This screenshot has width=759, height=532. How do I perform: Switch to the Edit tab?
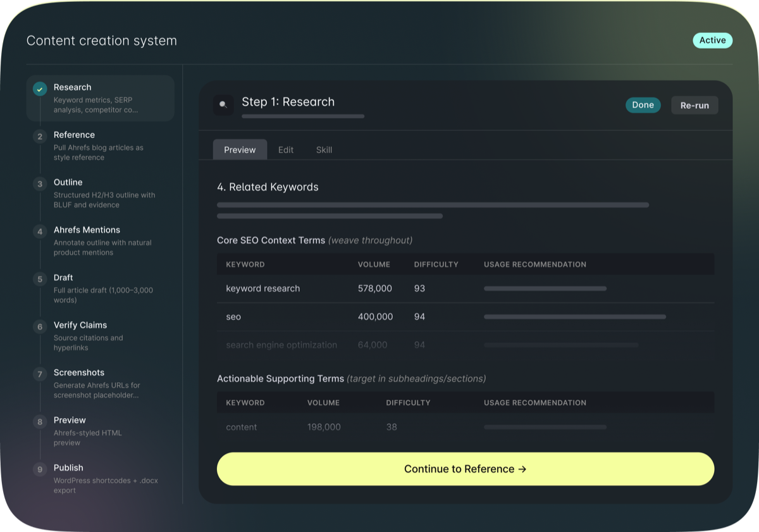[286, 150]
